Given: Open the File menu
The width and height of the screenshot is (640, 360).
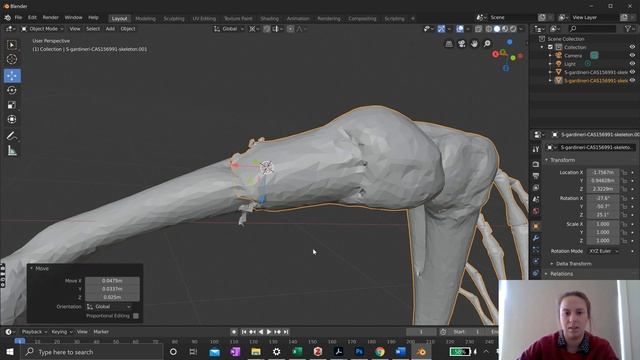Looking at the screenshot, I should [x=18, y=18].
